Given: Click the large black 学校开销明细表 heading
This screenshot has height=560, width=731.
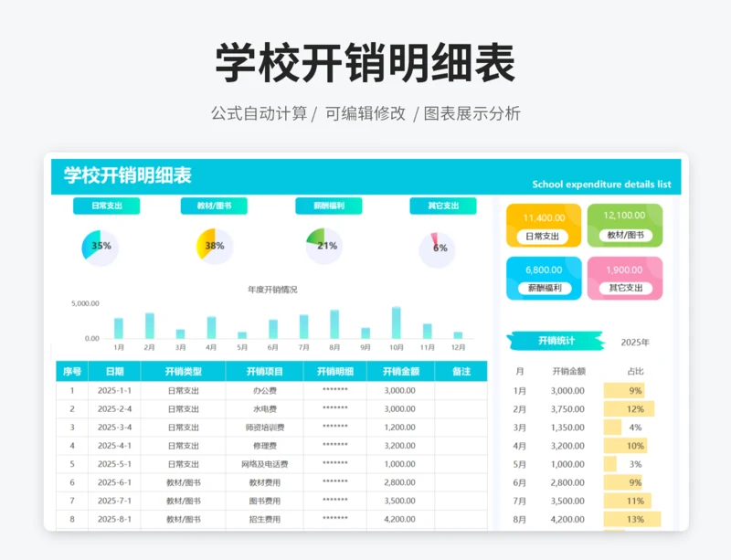Looking at the screenshot, I should coord(365,63).
